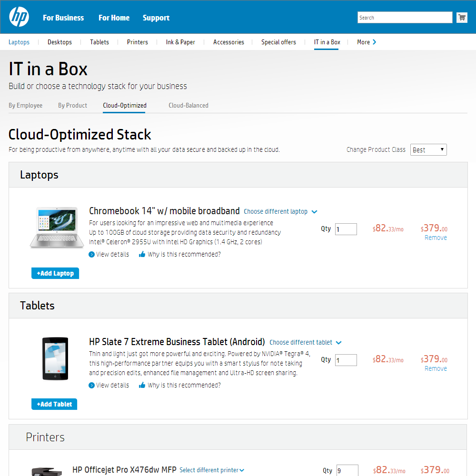Select Printers in the category navigation
This screenshot has height=476, width=476.
click(138, 42)
